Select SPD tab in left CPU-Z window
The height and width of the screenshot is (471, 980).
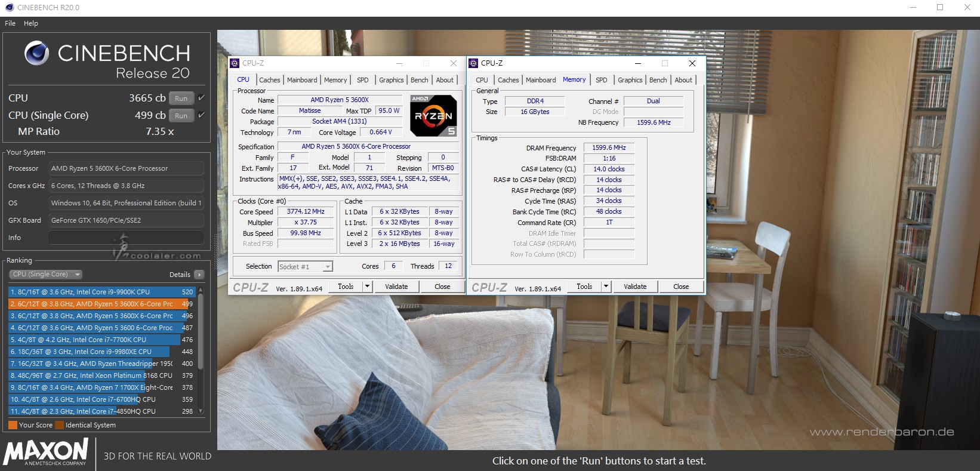coord(363,80)
